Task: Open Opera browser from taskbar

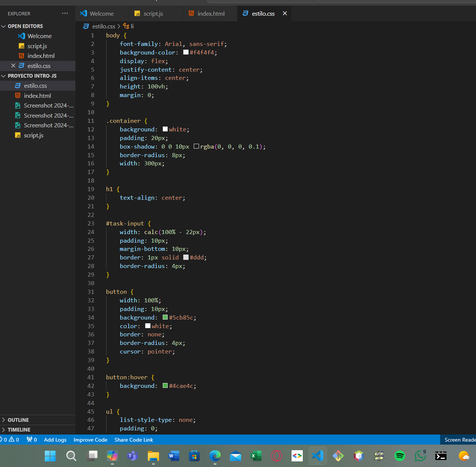Action: pos(277,456)
